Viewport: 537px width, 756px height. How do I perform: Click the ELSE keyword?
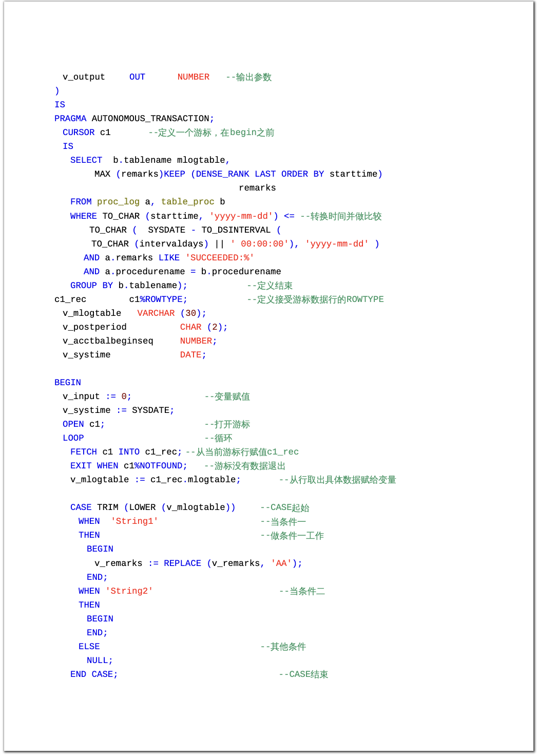tap(89, 647)
